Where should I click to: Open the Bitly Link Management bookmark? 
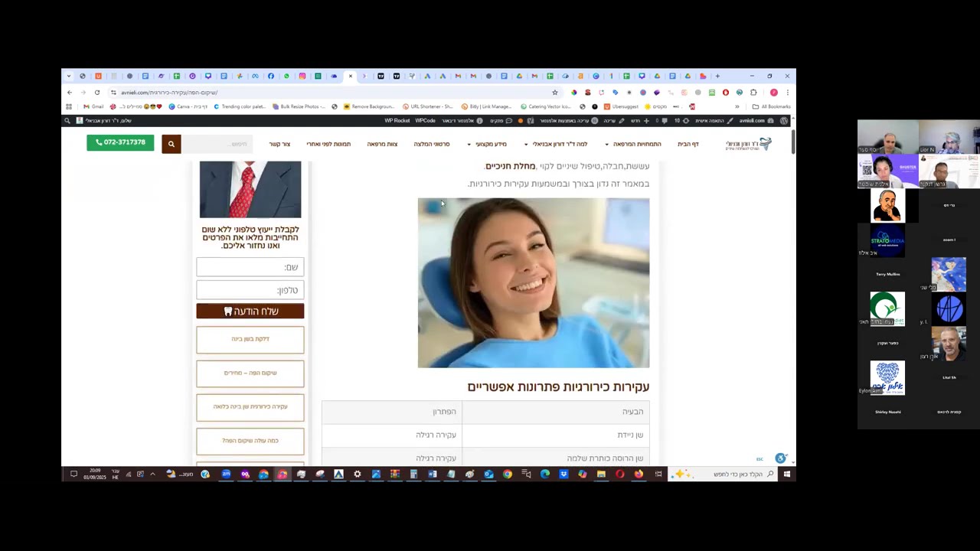487,106
